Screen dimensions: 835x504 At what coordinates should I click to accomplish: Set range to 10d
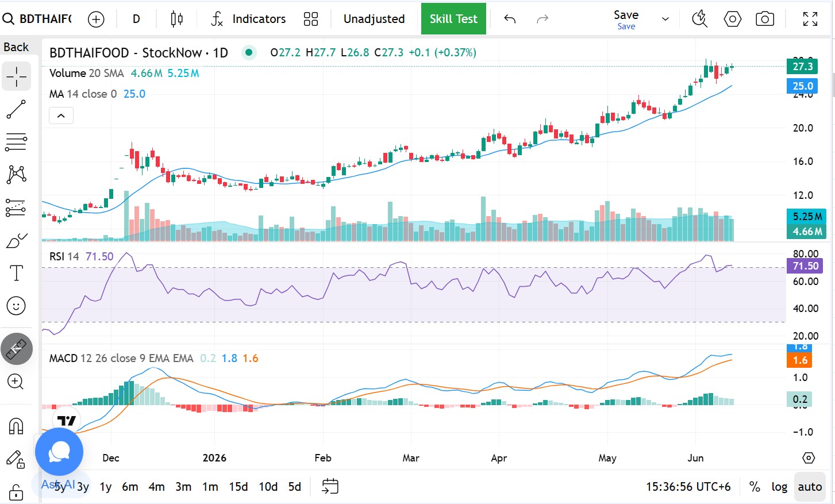pyautogui.click(x=268, y=487)
